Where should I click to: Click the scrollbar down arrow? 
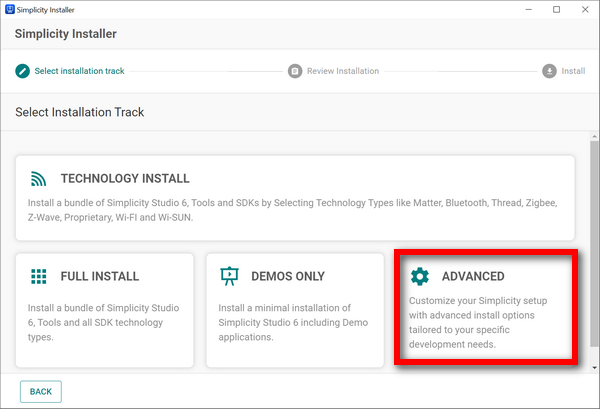[x=594, y=368]
